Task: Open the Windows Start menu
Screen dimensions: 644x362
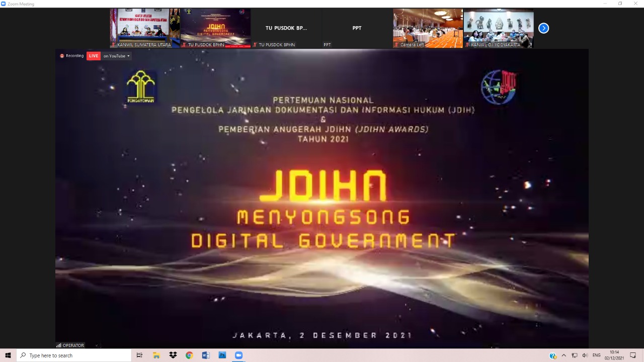Action: click(8, 355)
